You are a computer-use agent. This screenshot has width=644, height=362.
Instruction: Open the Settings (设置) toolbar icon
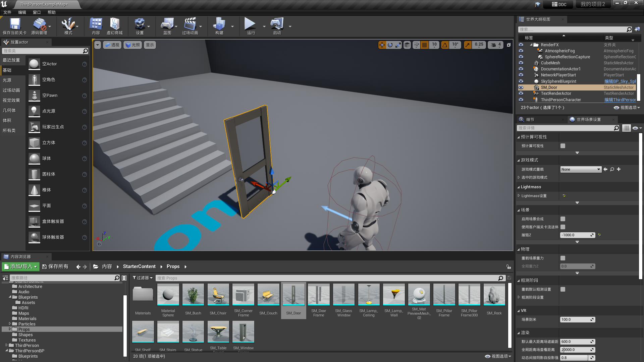point(140,26)
